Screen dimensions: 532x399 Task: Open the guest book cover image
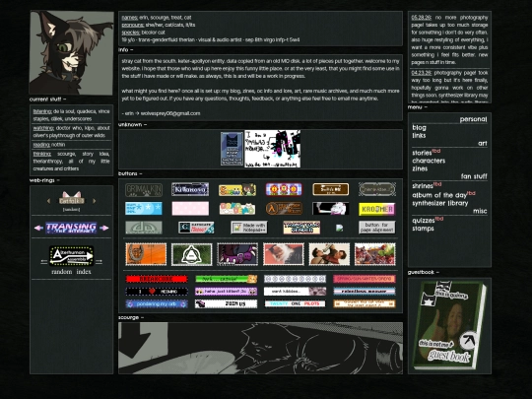click(x=449, y=325)
